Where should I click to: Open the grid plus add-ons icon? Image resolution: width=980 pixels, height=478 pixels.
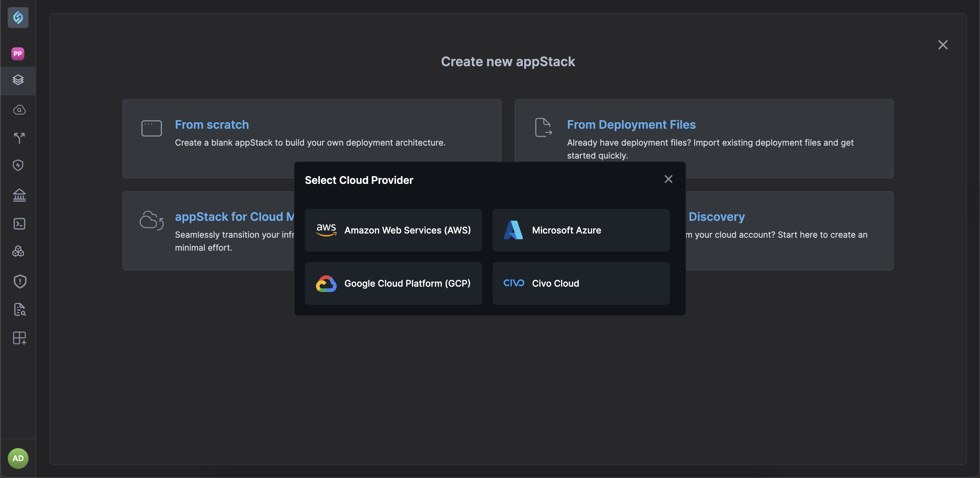tap(19, 338)
